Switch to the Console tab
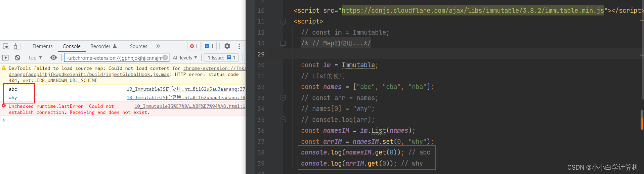 [72, 46]
